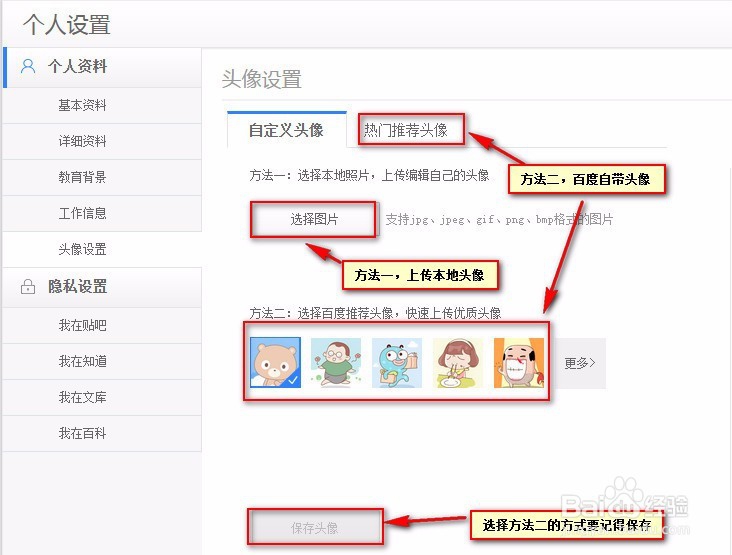
Task: Open 我在贴吧 privacy setting
Action: (x=102, y=325)
